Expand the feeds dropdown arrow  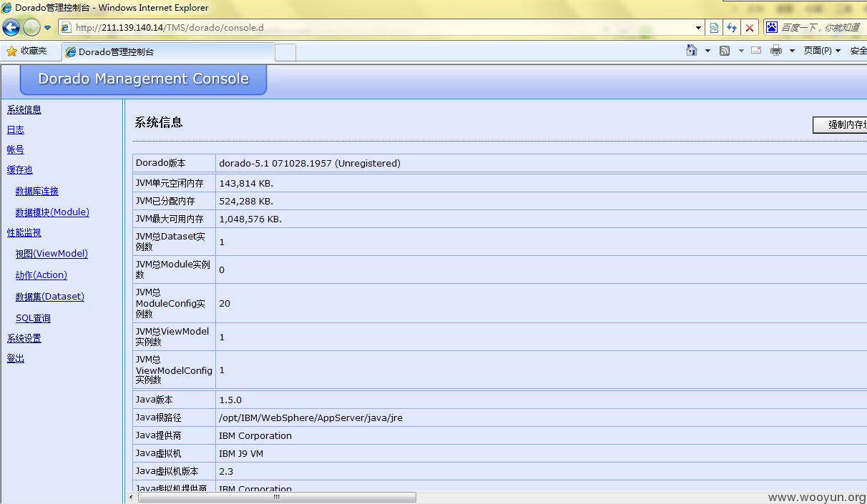click(741, 51)
